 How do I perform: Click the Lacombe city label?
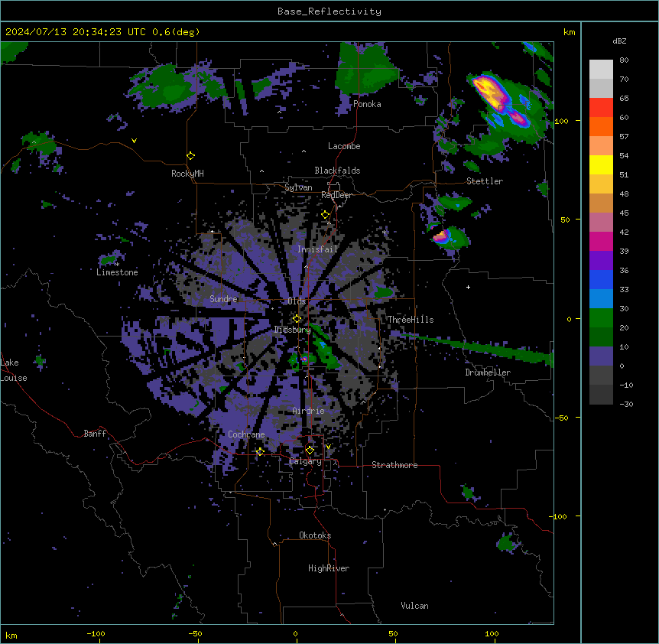tap(344, 146)
